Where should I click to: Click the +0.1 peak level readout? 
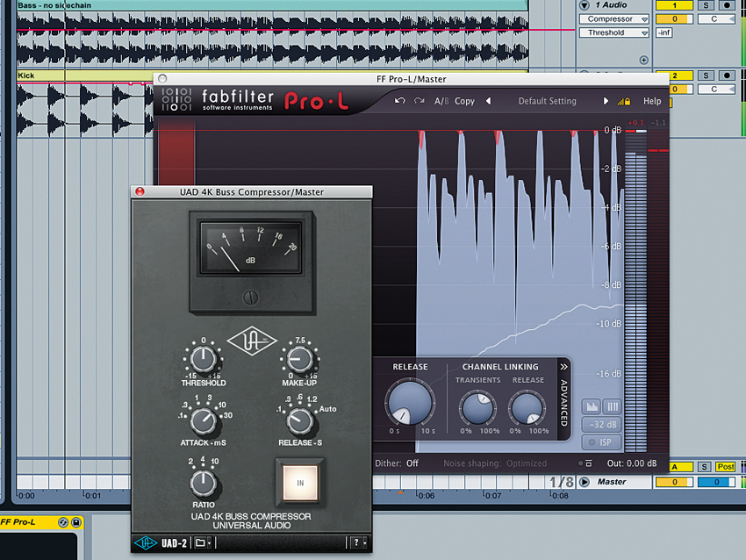point(636,123)
